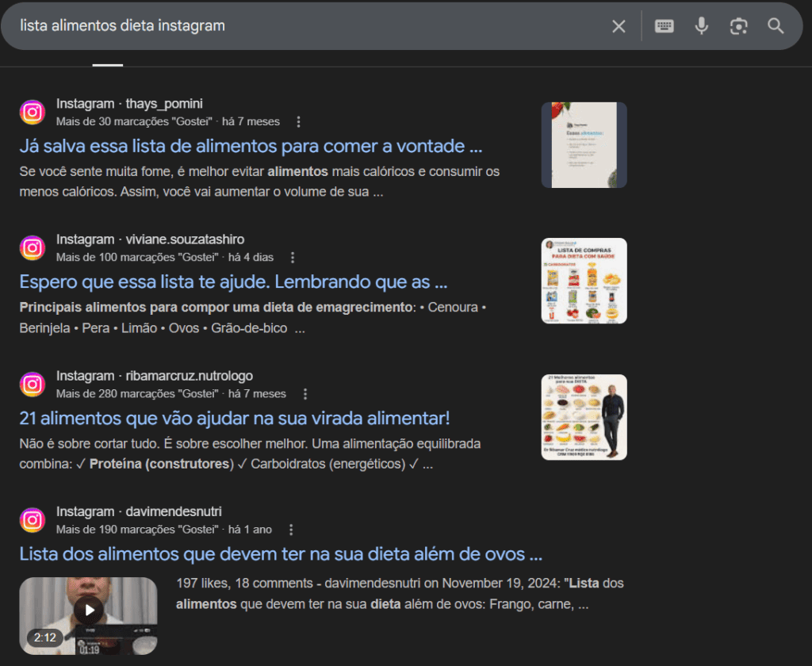This screenshot has width=812, height=666.
Task: Click the '197 likes, 18 comments' snippet
Action: point(400,594)
